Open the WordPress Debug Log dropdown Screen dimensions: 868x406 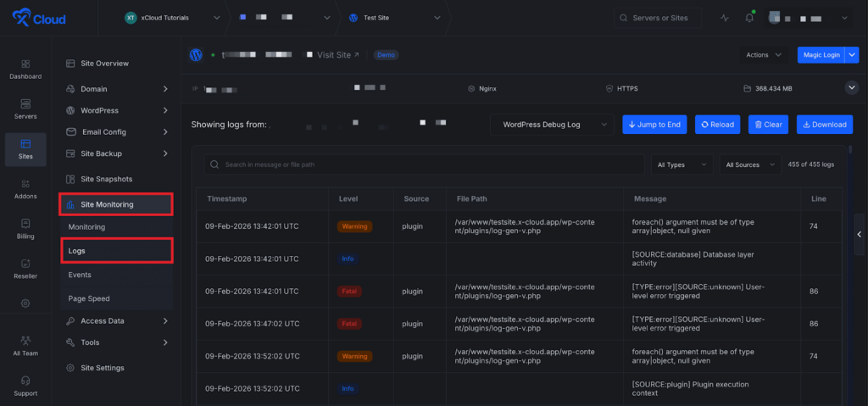552,125
